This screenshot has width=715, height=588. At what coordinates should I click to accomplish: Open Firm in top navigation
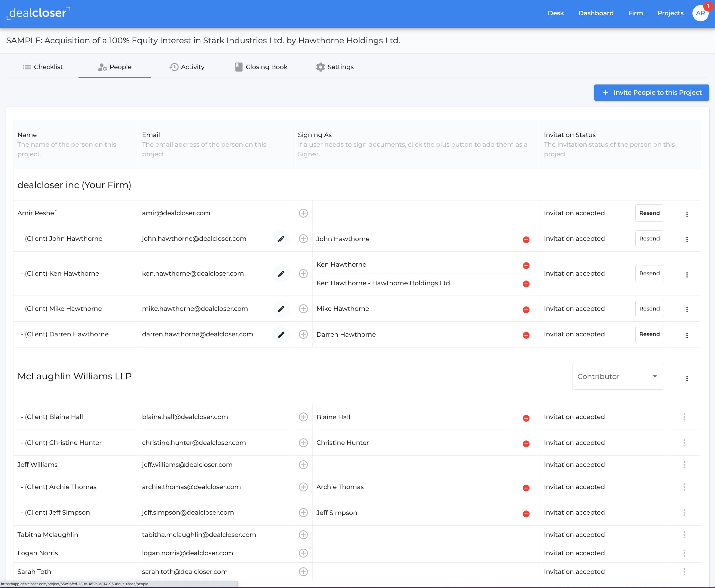[635, 13]
